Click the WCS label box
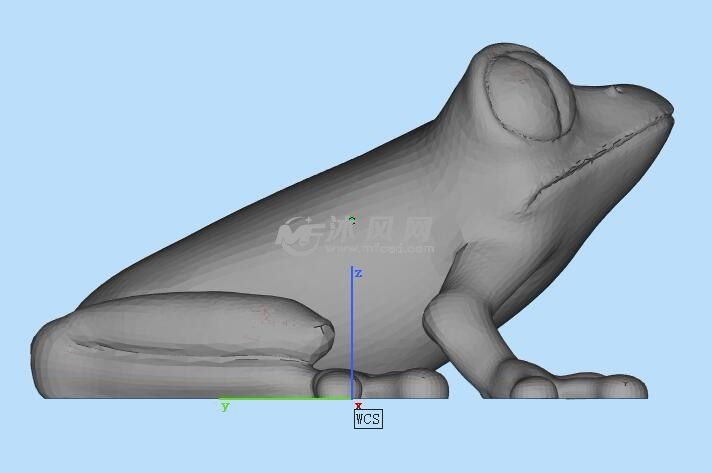The height and width of the screenshot is (473, 712). click(368, 419)
